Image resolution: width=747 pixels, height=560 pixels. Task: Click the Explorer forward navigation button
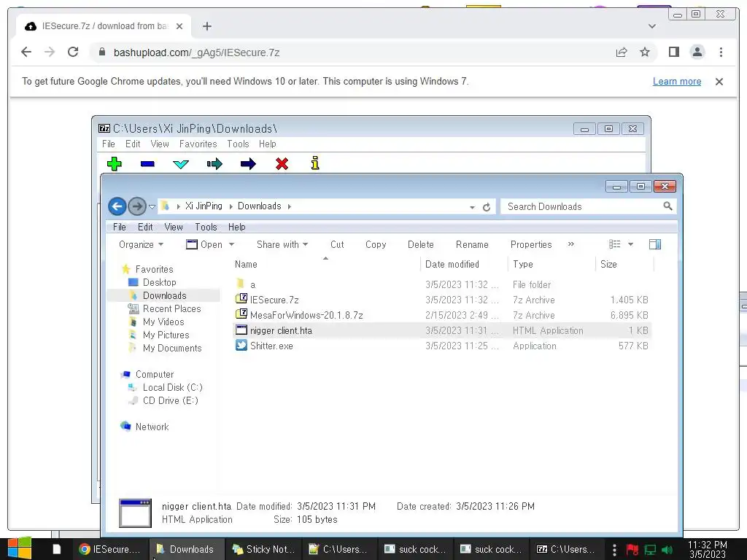[x=137, y=206]
